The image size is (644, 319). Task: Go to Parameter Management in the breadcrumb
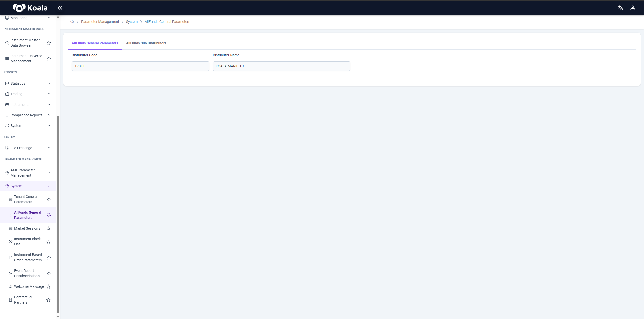pyautogui.click(x=100, y=22)
